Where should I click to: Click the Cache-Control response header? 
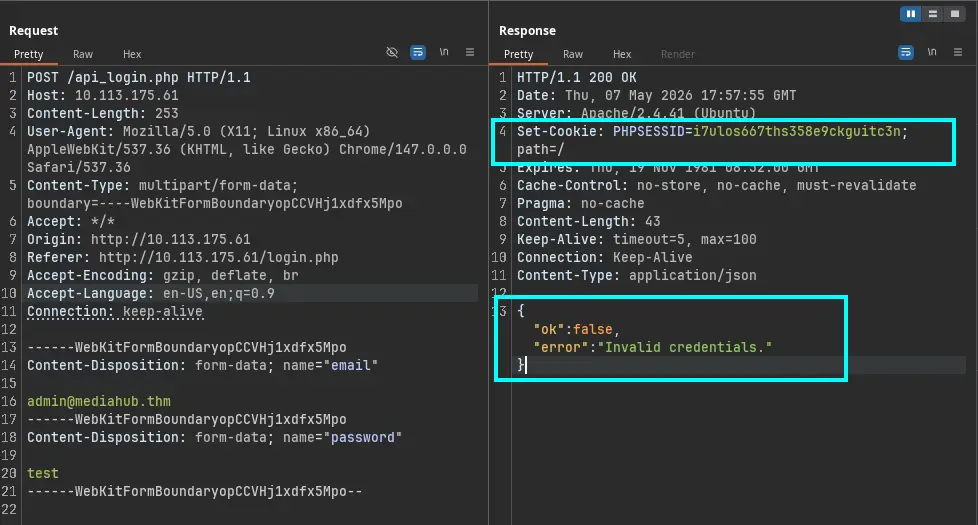point(716,185)
